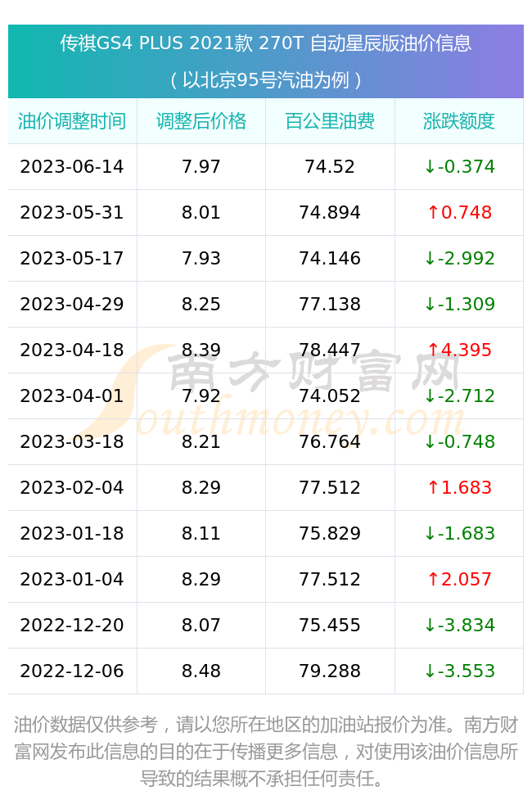Click fuel cost 77.512 in the 2023-02-04 row

(x=330, y=488)
